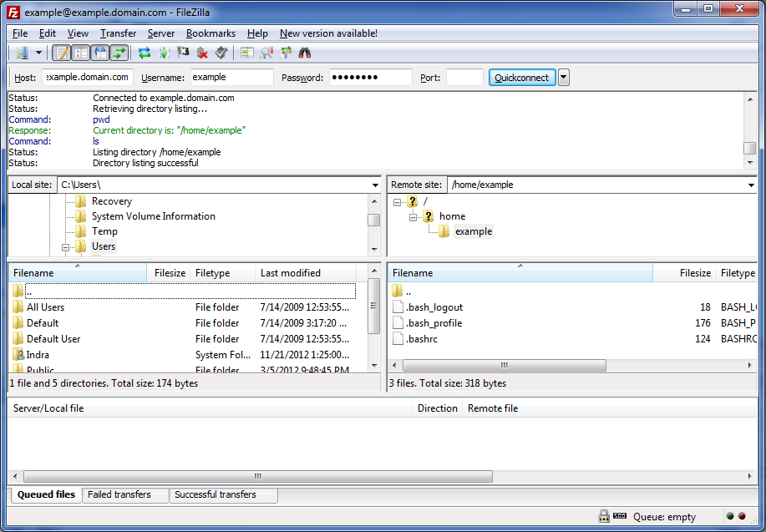Click the binoculars search remote files icon
The width and height of the screenshot is (766, 532).
[x=305, y=53]
